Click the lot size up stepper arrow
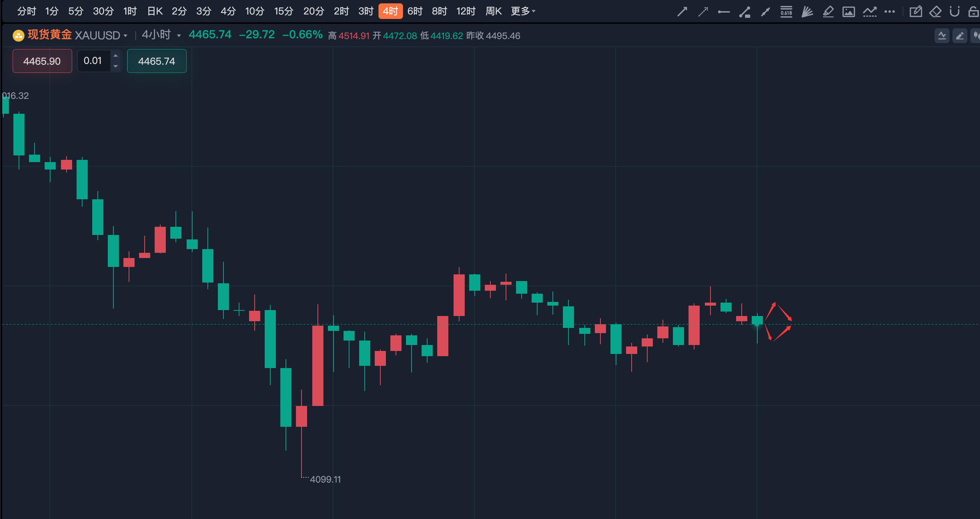 point(116,56)
